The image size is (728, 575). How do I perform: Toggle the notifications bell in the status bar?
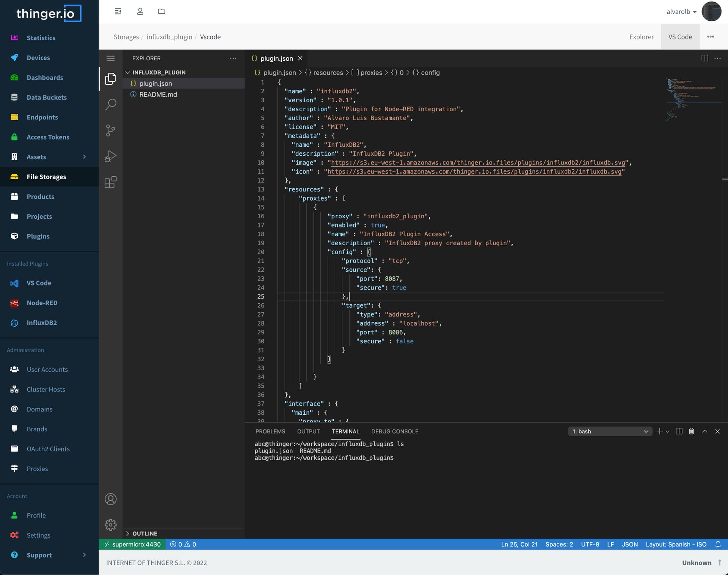[719, 544]
